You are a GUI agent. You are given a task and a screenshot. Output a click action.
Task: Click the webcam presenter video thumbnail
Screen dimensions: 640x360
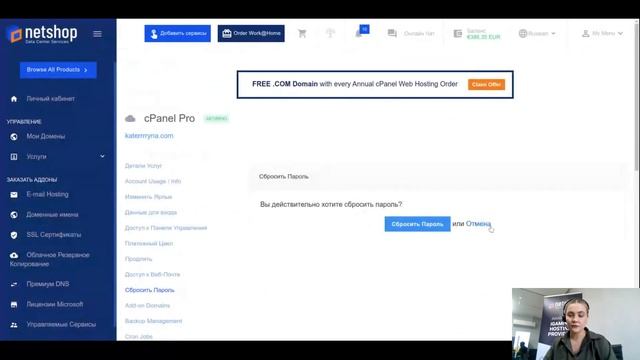[x=576, y=324]
